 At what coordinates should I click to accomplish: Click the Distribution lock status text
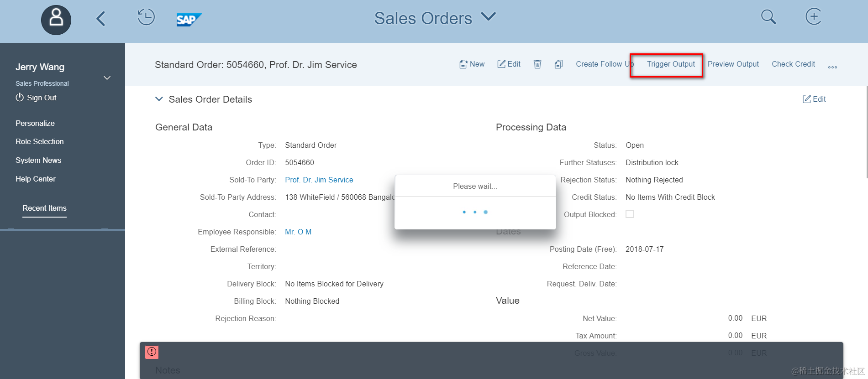pyautogui.click(x=652, y=162)
